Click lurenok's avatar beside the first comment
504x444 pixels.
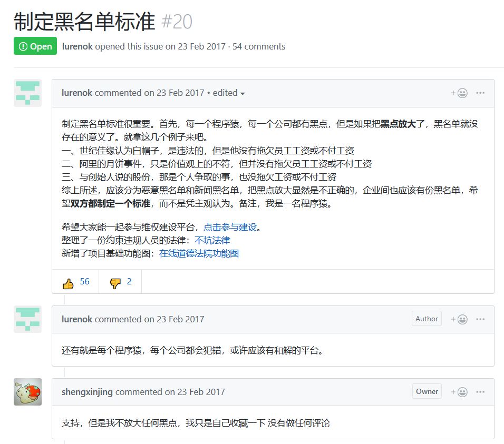pyautogui.click(x=27, y=92)
